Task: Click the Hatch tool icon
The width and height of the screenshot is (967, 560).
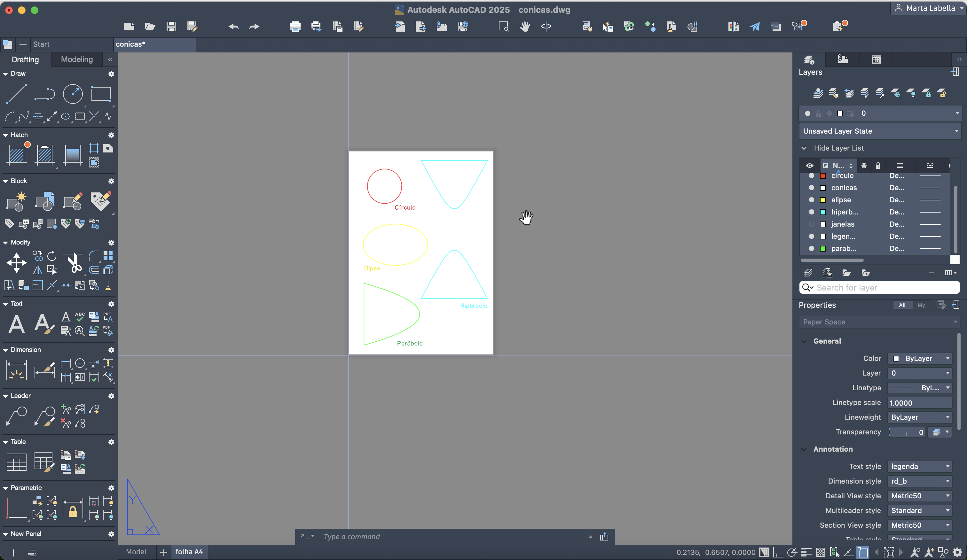Action: coord(17,155)
